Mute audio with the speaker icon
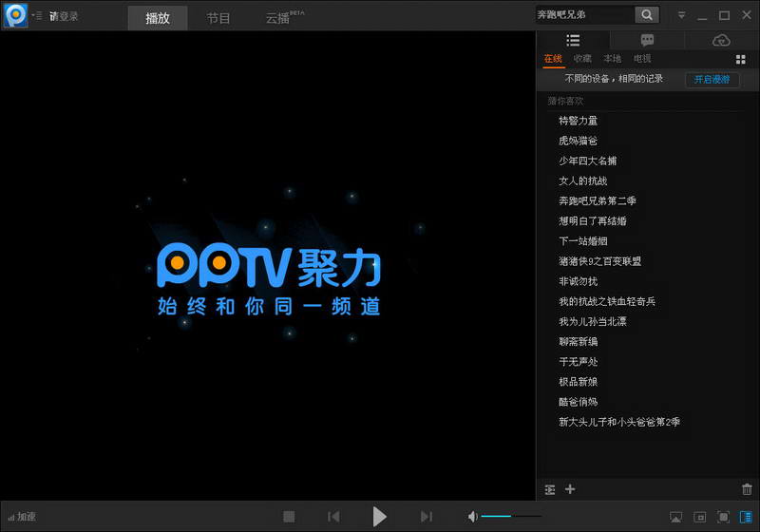The width and height of the screenshot is (760, 532). click(x=472, y=517)
